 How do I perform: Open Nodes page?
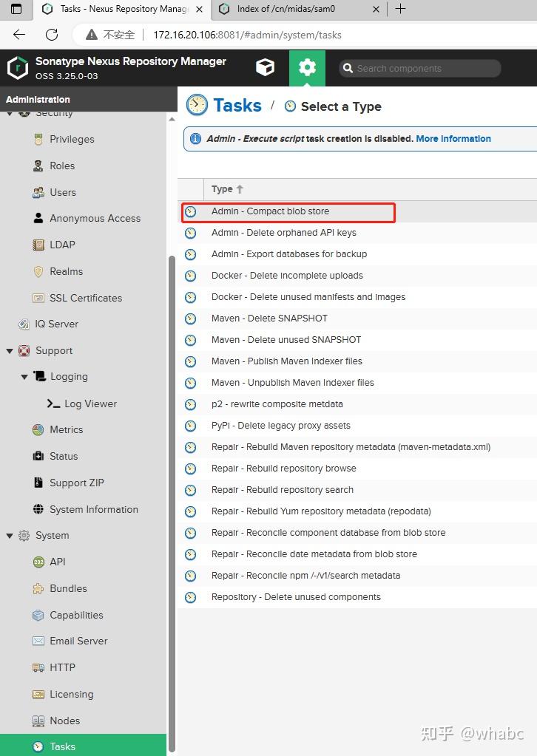pyautogui.click(x=64, y=721)
